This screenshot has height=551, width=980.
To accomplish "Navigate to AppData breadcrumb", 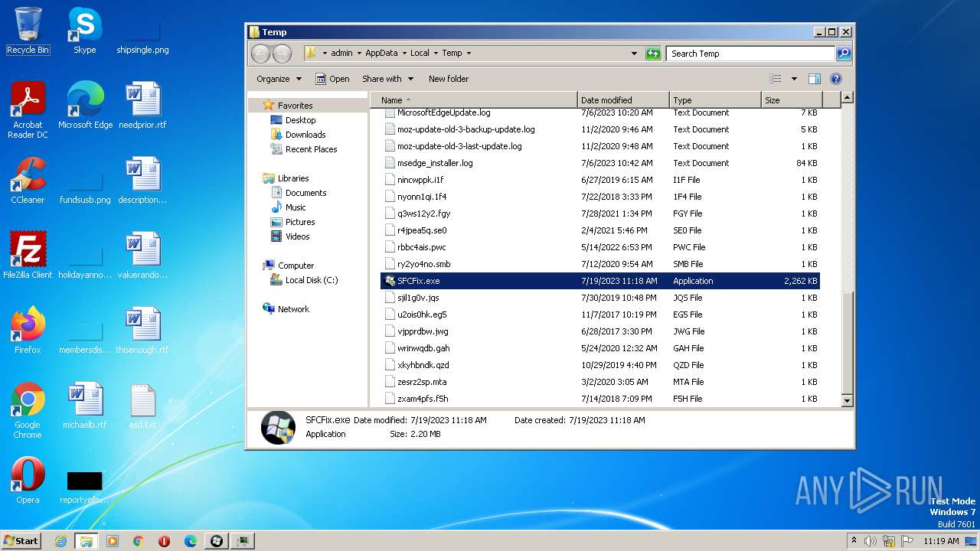I will tap(381, 54).
